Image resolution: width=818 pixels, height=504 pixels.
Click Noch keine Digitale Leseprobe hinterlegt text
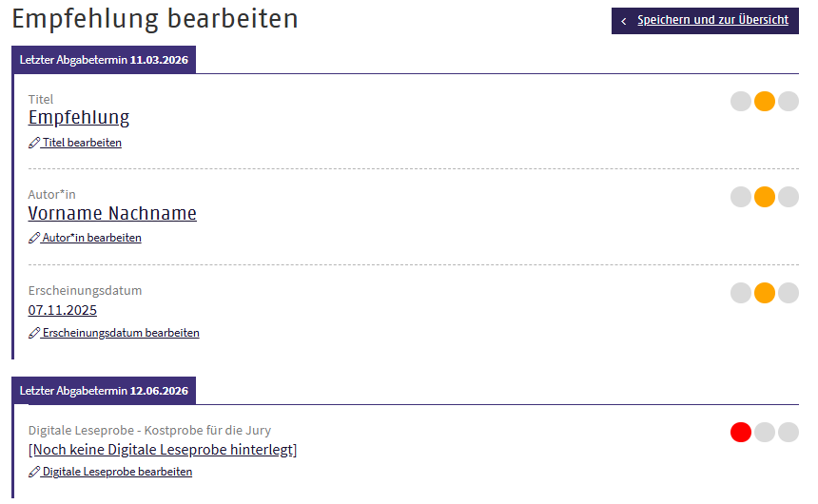coord(163,449)
